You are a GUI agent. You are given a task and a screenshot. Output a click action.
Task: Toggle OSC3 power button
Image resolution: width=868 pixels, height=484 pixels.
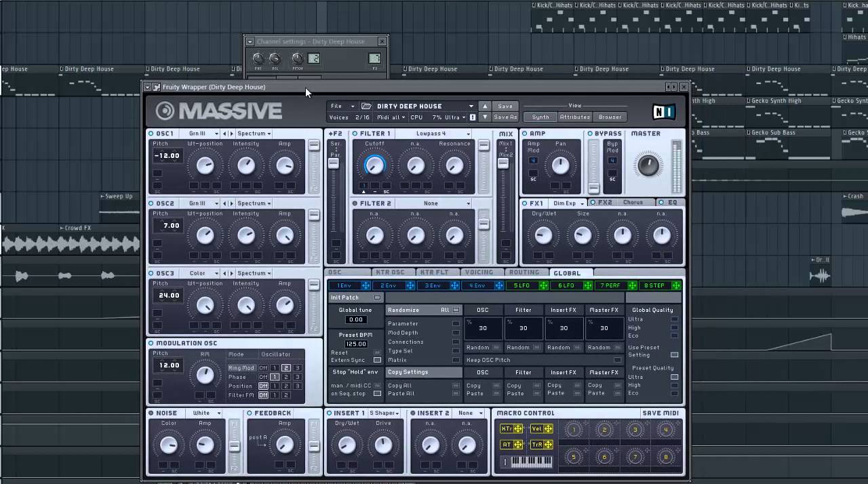[x=151, y=273]
